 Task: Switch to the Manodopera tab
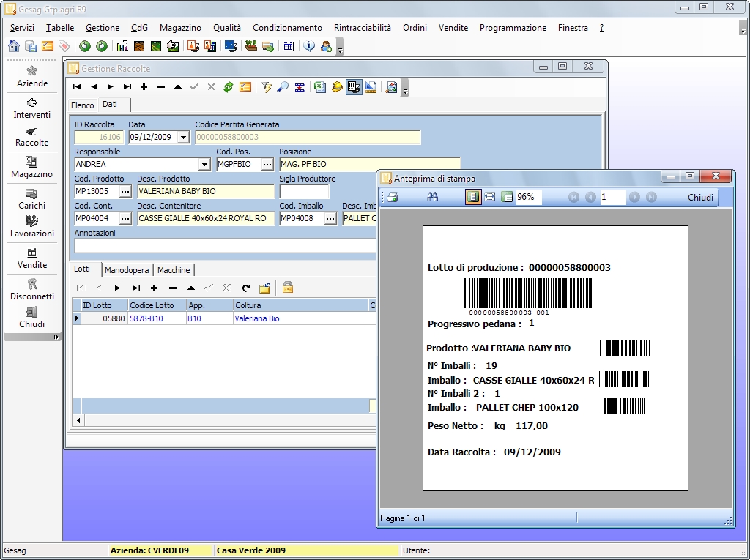127,270
